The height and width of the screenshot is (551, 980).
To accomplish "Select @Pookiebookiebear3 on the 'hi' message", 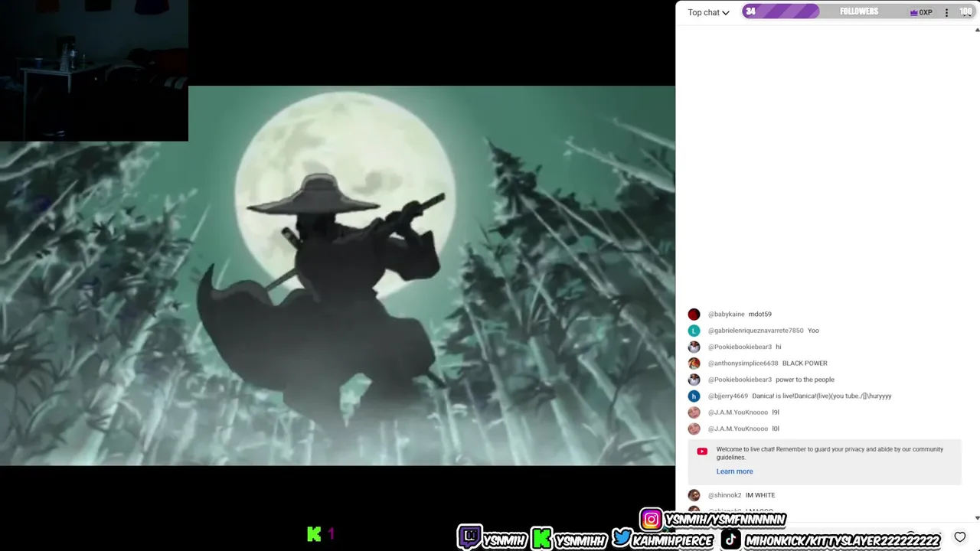I will (x=740, y=347).
